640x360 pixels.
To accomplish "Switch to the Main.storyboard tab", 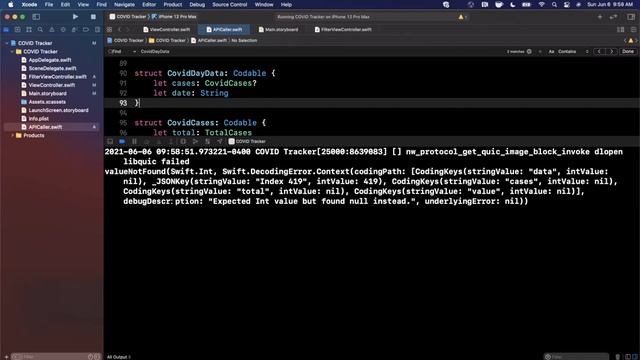I will pos(278,29).
